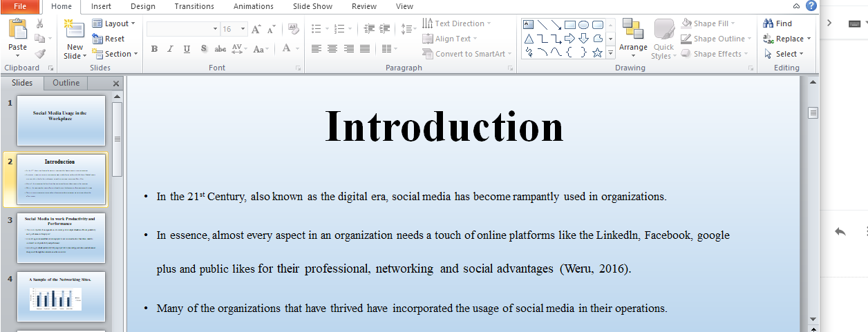Image resolution: width=868 pixels, height=332 pixels.
Task: Select the Down Arrow shape
Action: (584, 38)
